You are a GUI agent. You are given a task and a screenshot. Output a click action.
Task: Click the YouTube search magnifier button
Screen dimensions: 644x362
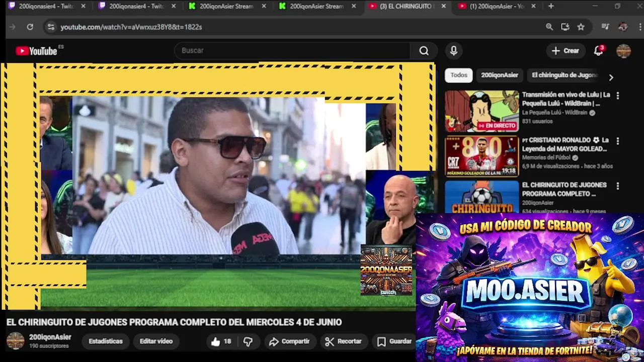coord(424,51)
